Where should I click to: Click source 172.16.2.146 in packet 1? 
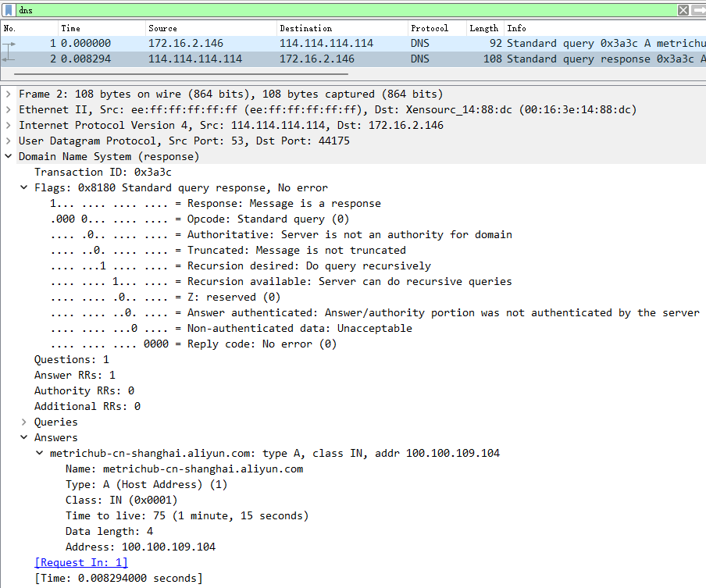coord(186,43)
